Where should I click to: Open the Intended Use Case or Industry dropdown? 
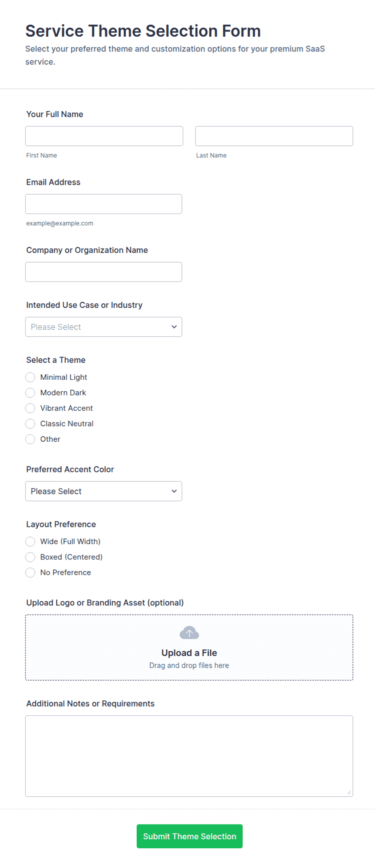pos(104,327)
